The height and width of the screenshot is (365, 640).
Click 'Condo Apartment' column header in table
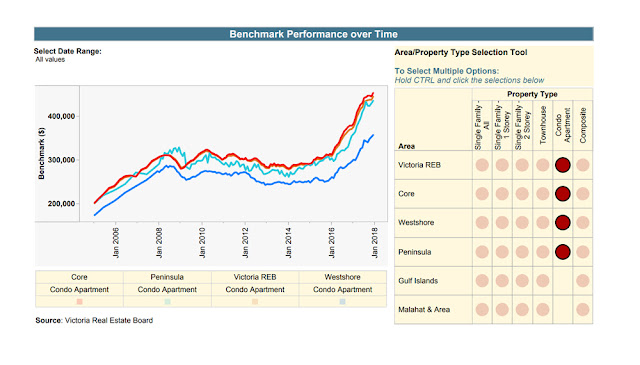562,125
